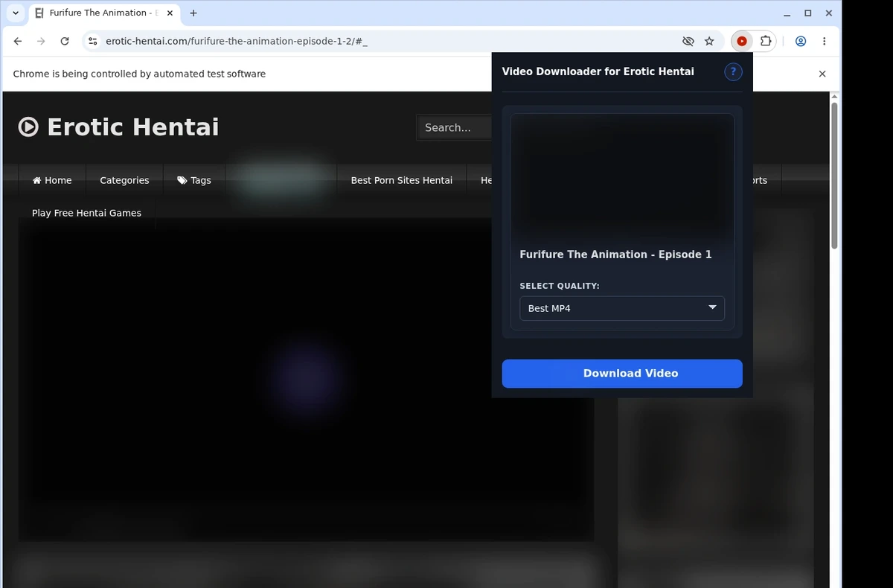Maximize the Chrome window

coord(808,13)
